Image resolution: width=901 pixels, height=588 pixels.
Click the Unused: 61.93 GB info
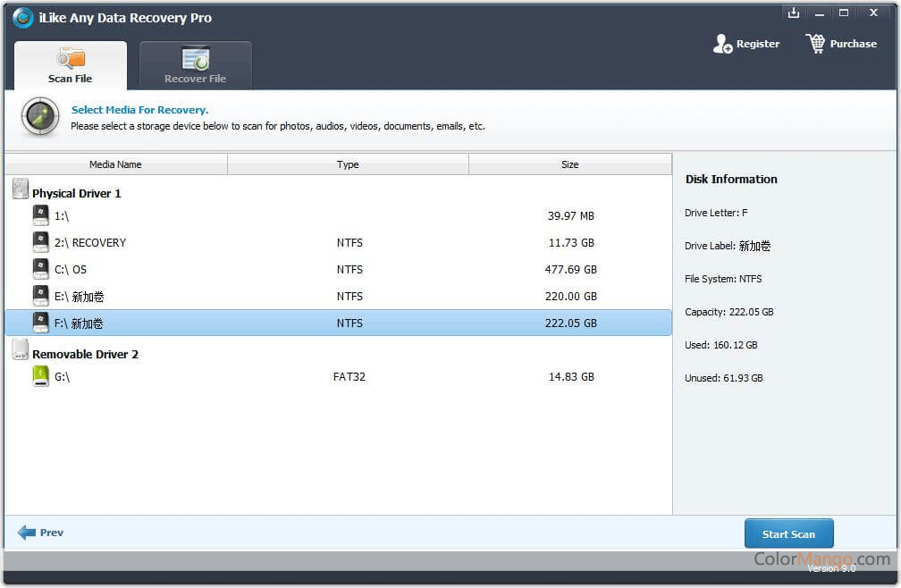coord(724,378)
